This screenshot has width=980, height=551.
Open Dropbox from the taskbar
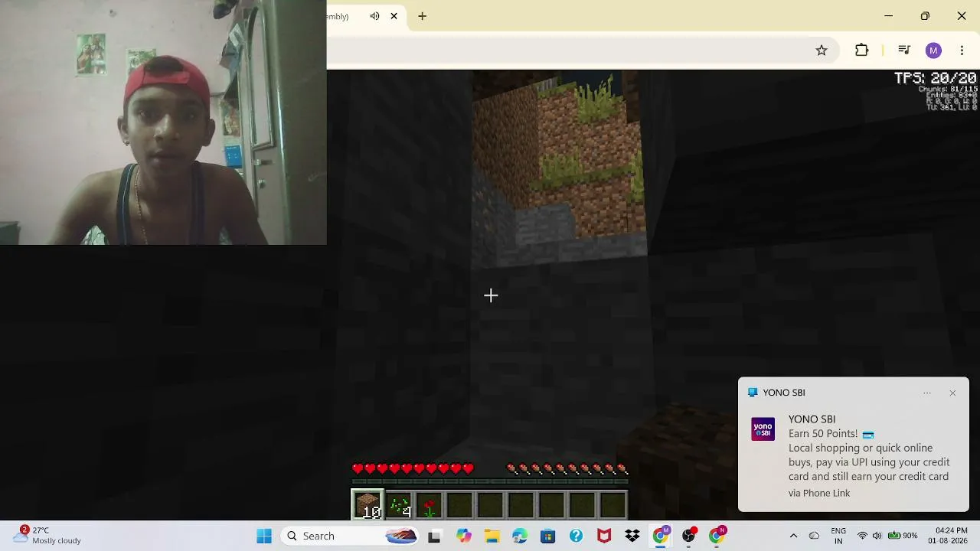point(632,536)
